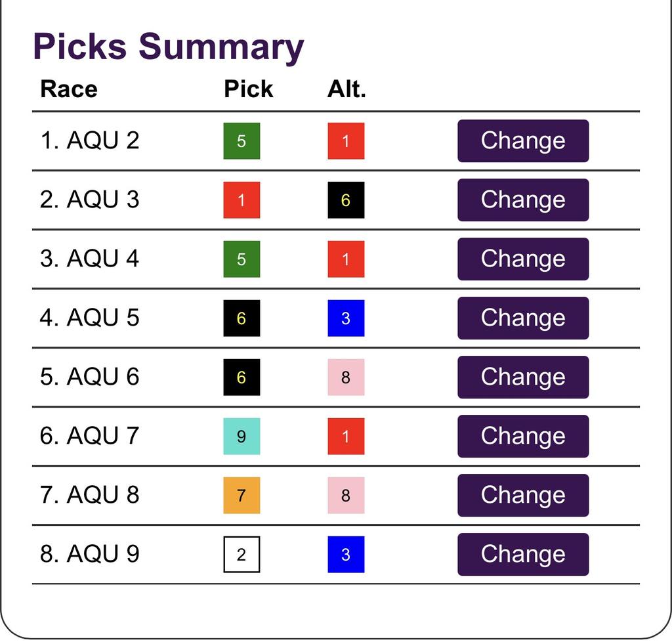Select red number 1 pick for AQU 3
672x644 pixels.
point(241,200)
